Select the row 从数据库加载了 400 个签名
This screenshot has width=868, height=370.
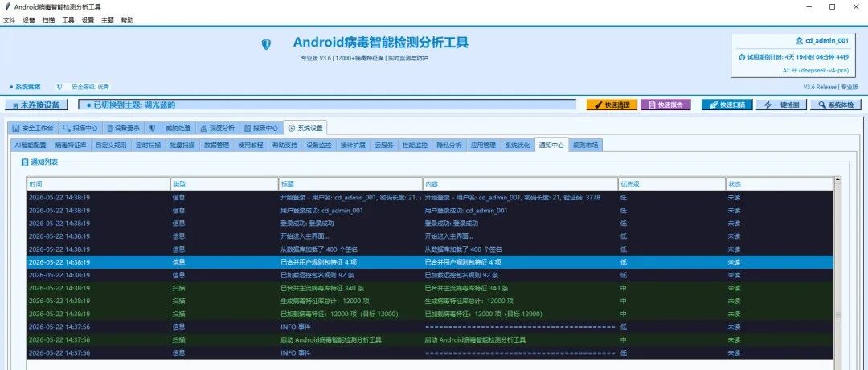[429, 249]
